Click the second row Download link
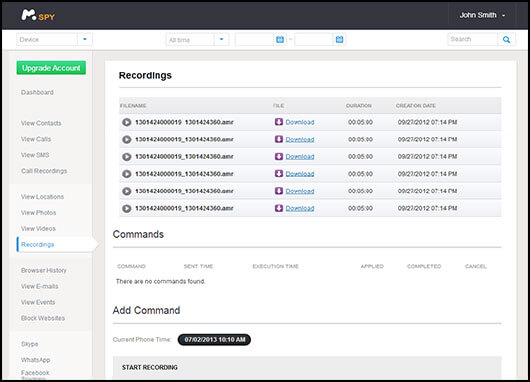 pyautogui.click(x=300, y=139)
